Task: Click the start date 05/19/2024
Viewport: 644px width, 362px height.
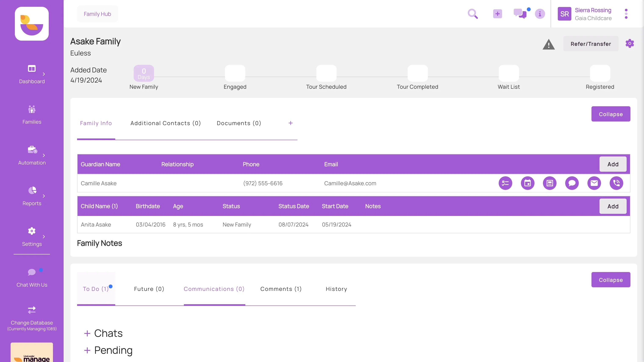Action: (336, 225)
